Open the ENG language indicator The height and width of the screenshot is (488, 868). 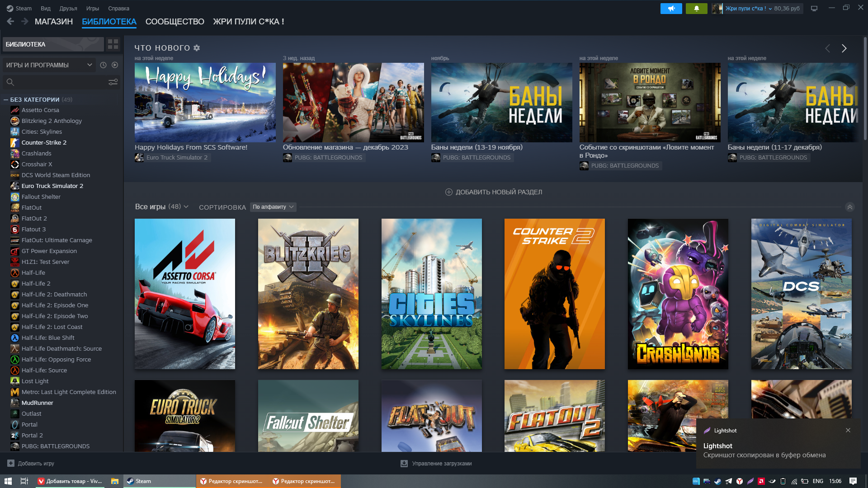click(818, 481)
